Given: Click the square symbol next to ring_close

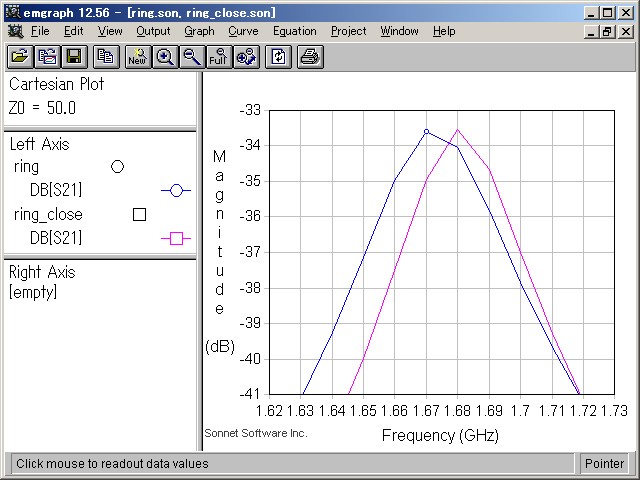Looking at the screenshot, I should point(140,214).
